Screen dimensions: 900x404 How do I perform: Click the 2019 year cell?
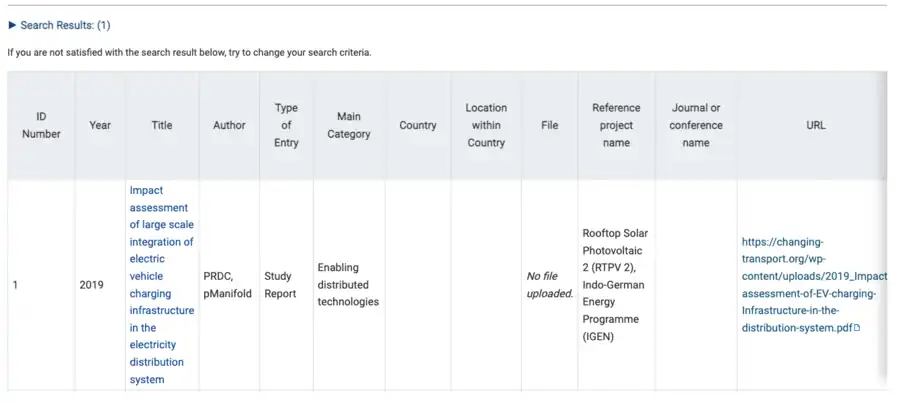coord(91,285)
